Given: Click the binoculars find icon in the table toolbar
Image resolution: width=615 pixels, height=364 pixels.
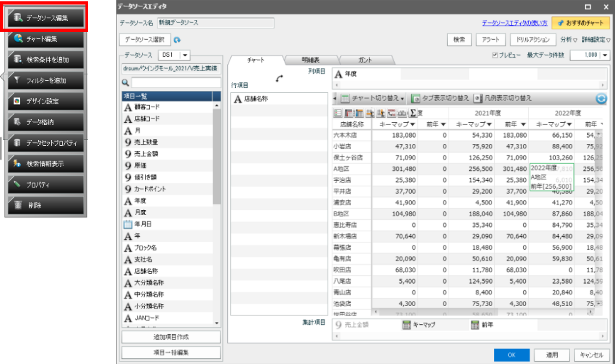Looking at the screenshot, I should click(x=402, y=113).
